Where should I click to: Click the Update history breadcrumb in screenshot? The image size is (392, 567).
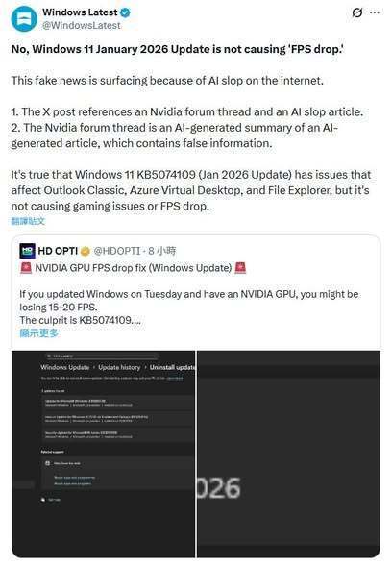[x=119, y=367]
